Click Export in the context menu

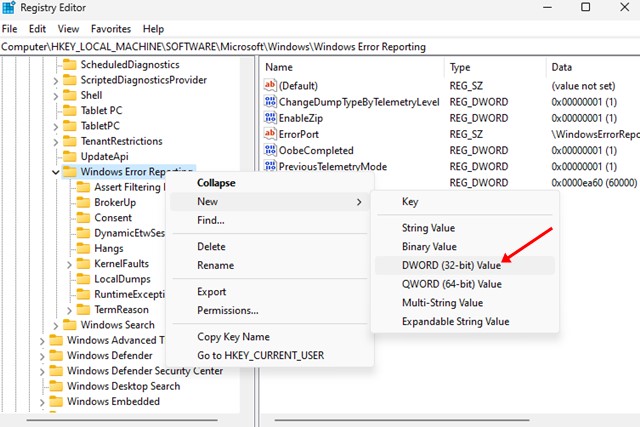point(212,292)
